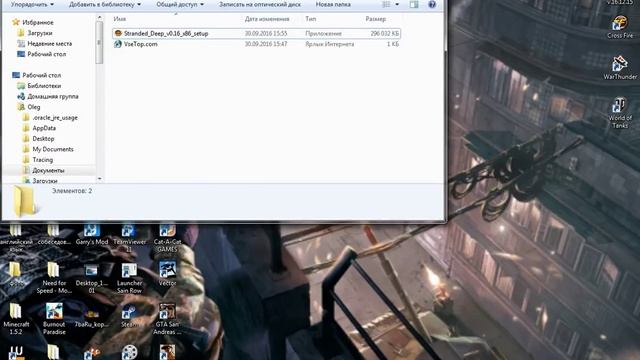
Task: Click the 296 032 КБ size cell
Action: pos(385,33)
